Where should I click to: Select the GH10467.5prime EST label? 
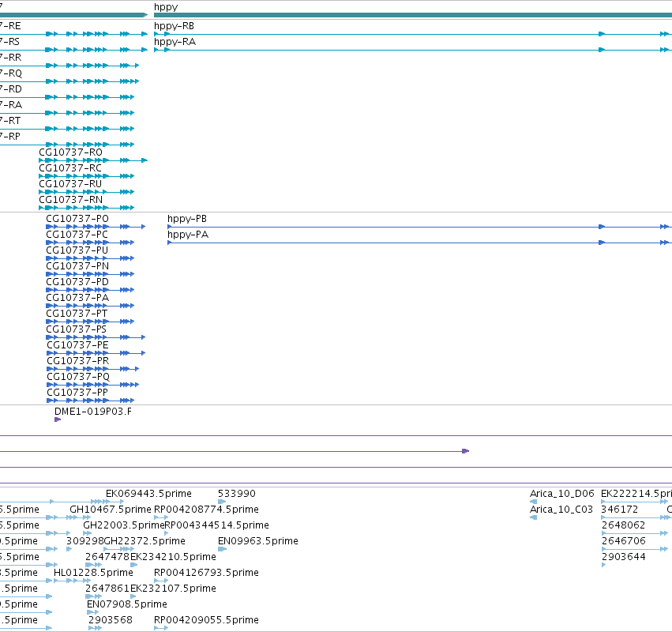coord(111,510)
